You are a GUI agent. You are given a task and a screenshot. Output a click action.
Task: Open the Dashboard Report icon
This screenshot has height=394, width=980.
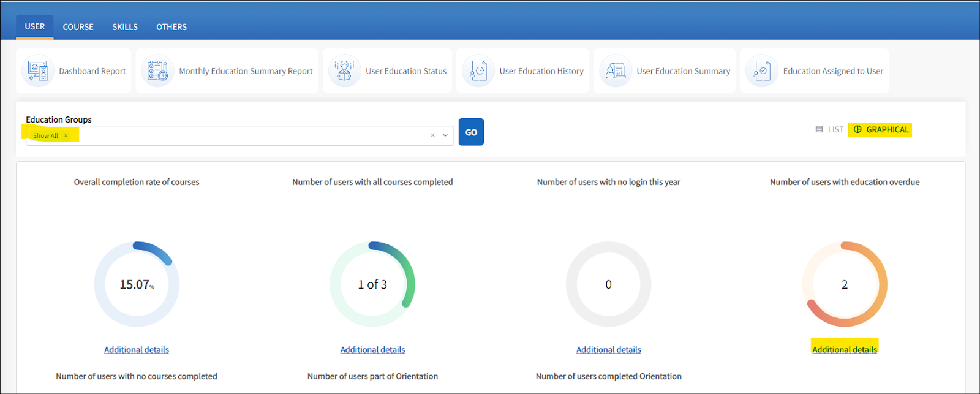[x=38, y=71]
